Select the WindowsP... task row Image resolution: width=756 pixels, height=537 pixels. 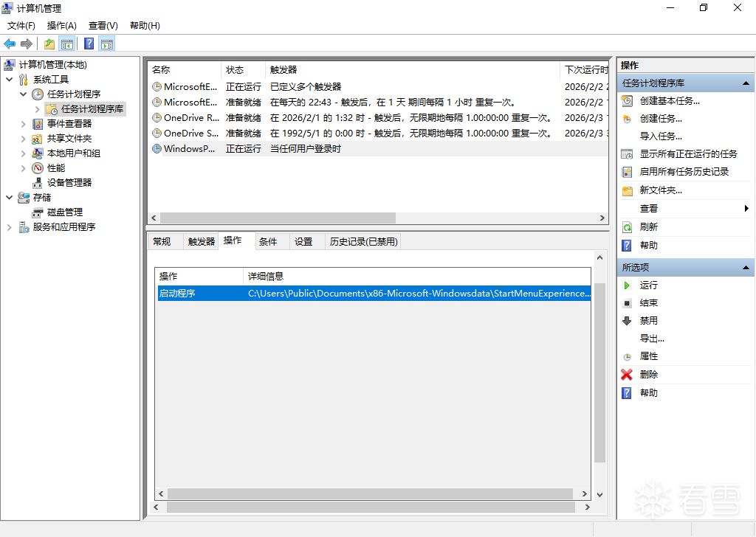pos(190,149)
